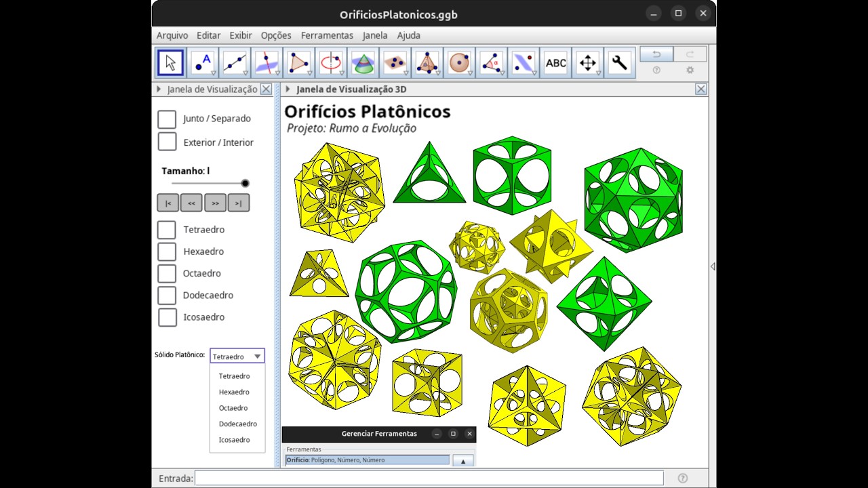868x488 pixels.
Task: Choose Tetraedro from the dropdown list
Action: pyautogui.click(x=235, y=376)
